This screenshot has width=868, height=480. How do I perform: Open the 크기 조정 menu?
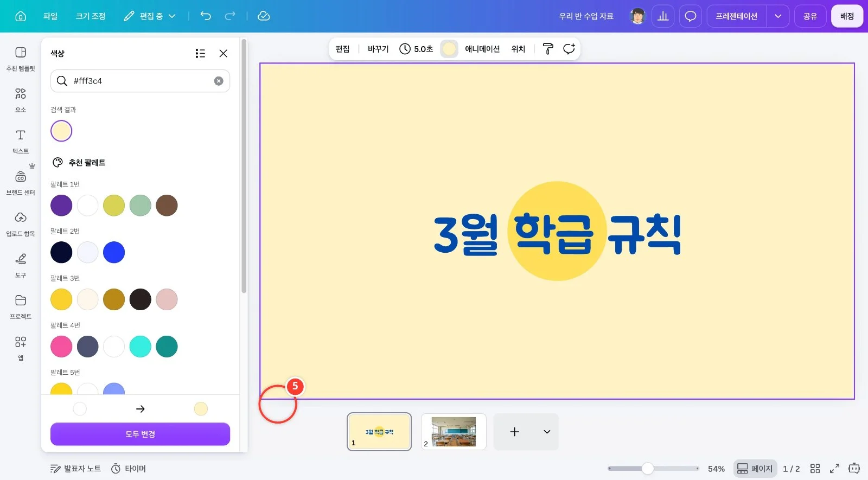tap(91, 16)
